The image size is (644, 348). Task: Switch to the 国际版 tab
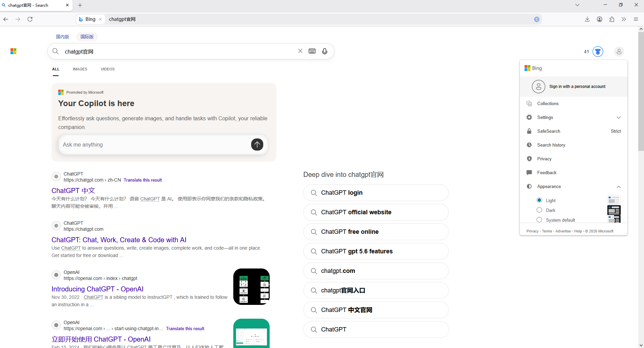[x=87, y=37]
